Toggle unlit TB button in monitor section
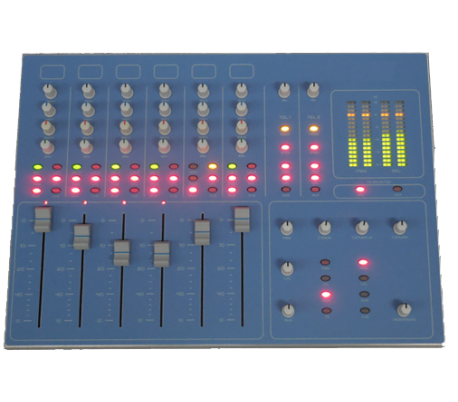This screenshot has height=402, width=458. (x=326, y=311)
